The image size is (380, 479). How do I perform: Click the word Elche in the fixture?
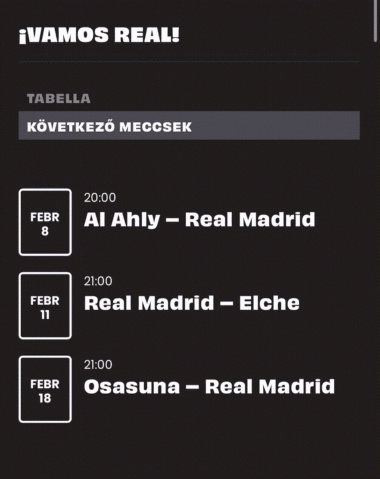point(269,303)
